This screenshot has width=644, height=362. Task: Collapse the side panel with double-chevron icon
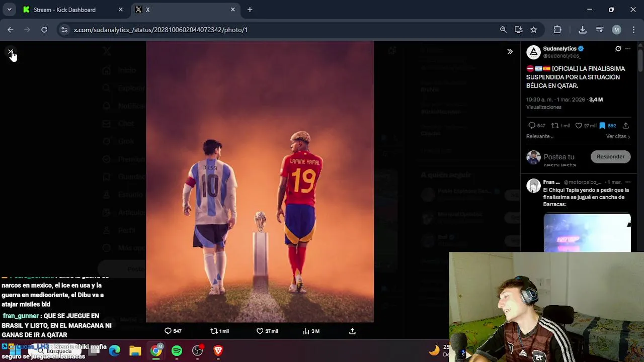tap(510, 52)
